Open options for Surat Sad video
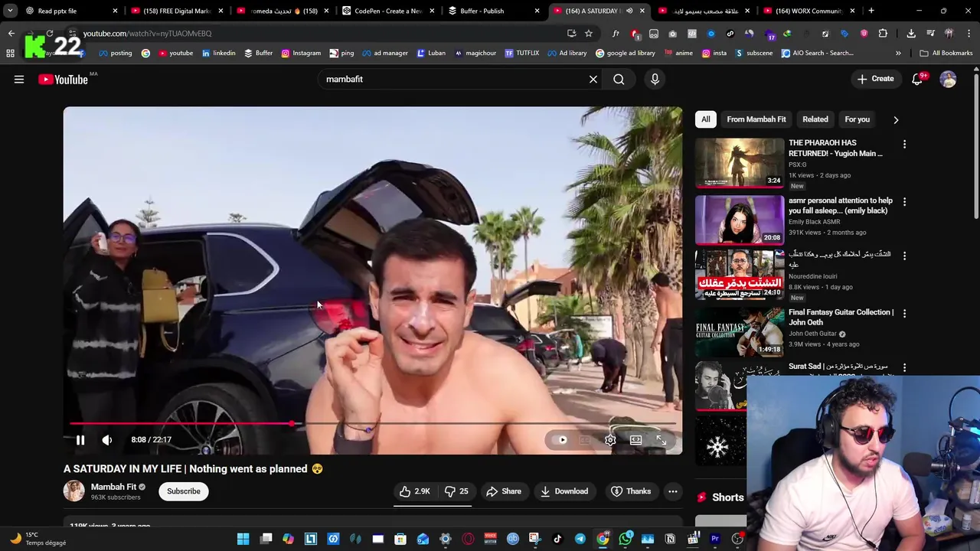This screenshot has width=980, height=551. (904, 367)
